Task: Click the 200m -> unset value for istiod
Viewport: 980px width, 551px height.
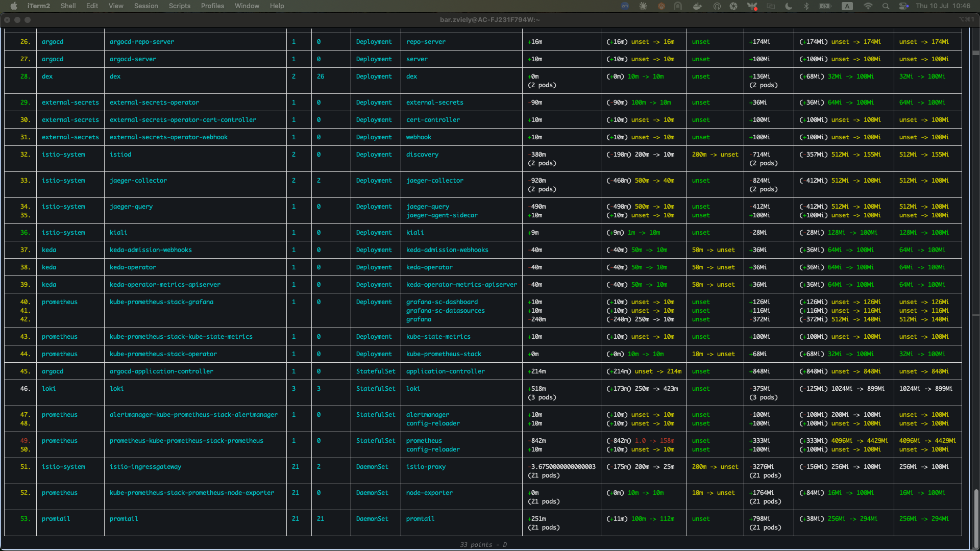Action: pyautogui.click(x=715, y=155)
